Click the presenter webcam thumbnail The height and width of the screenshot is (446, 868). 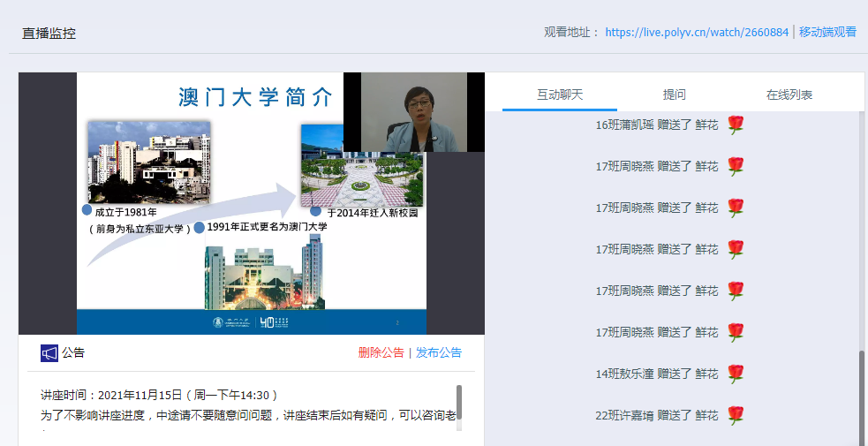[x=413, y=112]
